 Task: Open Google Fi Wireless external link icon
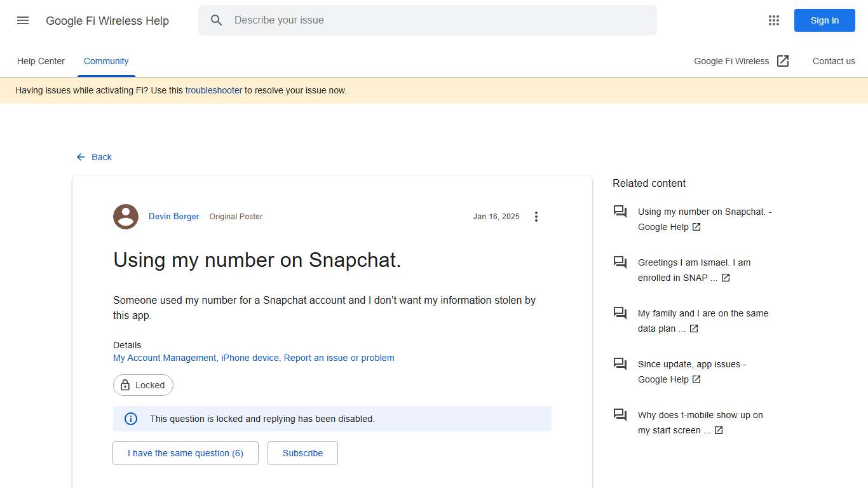[783, 61]
